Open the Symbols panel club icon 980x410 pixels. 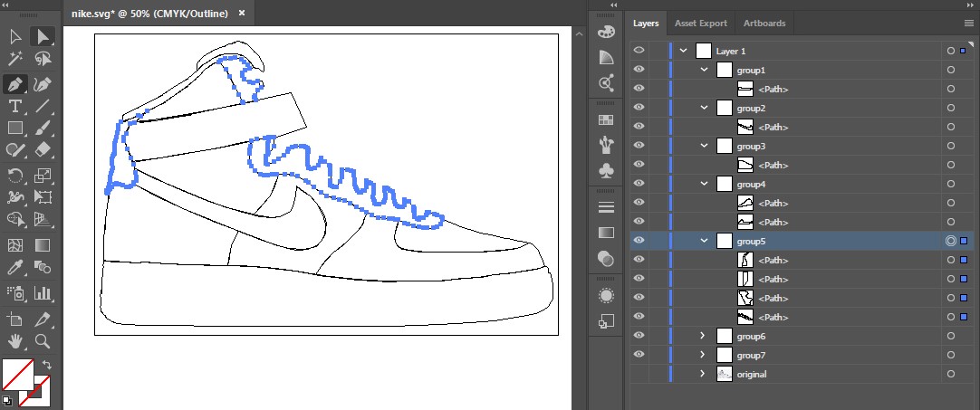tap(606, 170)
